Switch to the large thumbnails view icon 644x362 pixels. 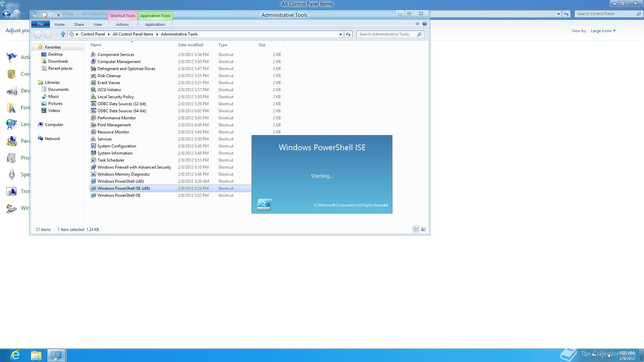click(x=423, y=230)
